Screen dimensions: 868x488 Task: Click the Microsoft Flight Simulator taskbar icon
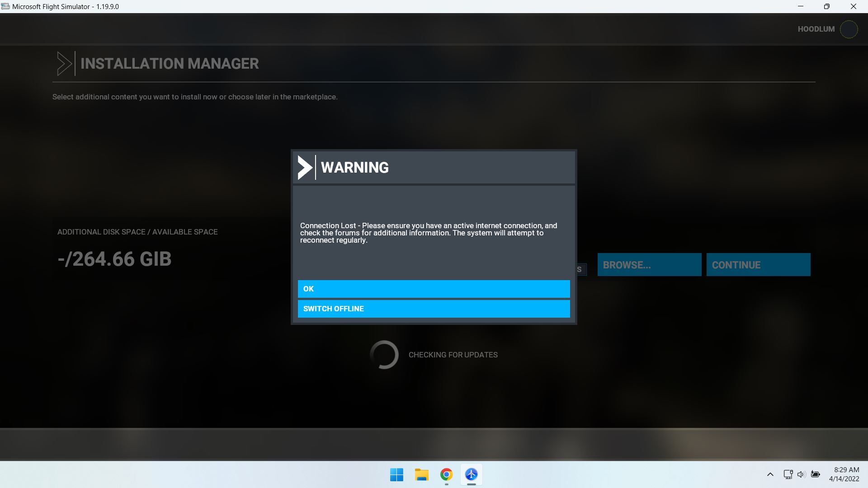[x=472, y=474]
